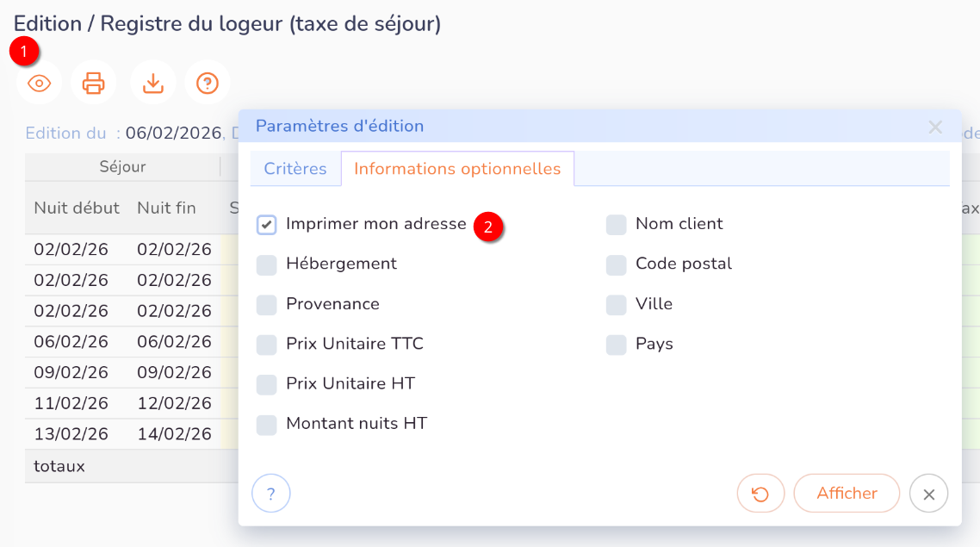Check the Pays option
This screenshot has width=980, height=547.
[617, 344]
